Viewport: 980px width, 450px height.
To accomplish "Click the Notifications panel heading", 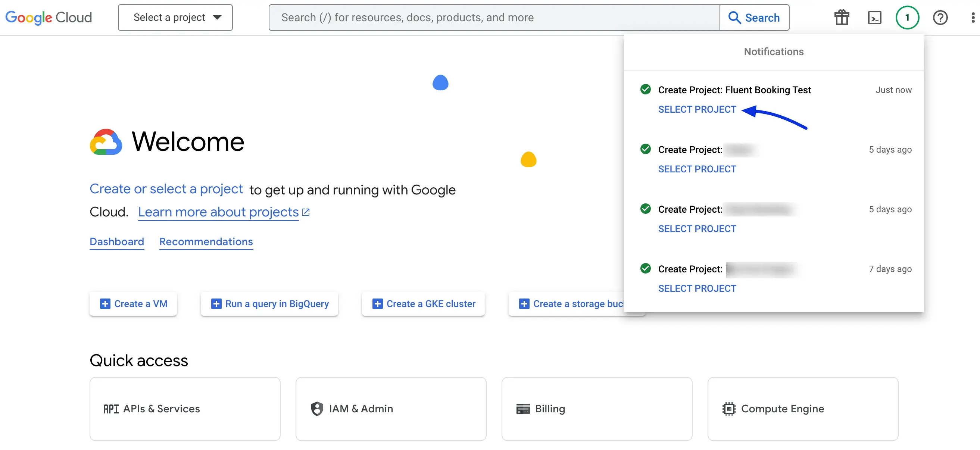I will pos(773,52).
